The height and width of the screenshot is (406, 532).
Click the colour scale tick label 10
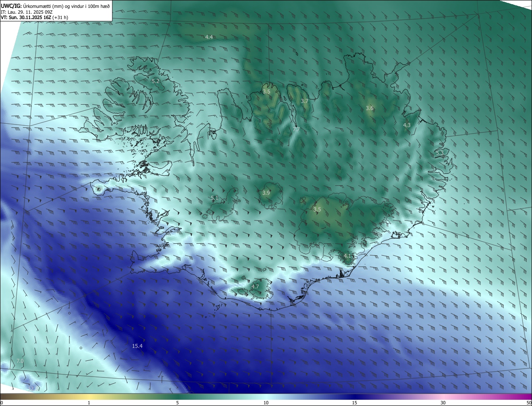coord(266,403)
